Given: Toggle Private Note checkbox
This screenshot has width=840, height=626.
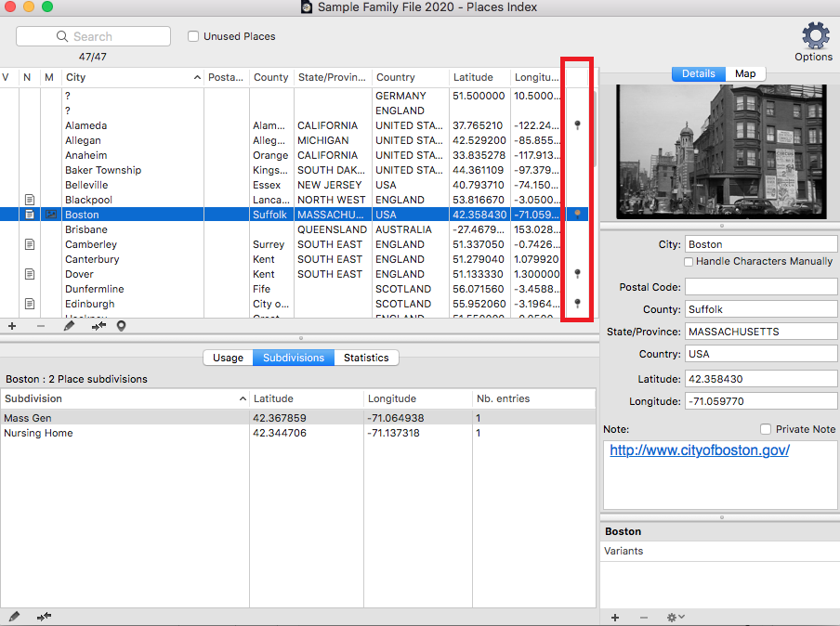Looking at the screenshot, I should [x=766, y=429].
